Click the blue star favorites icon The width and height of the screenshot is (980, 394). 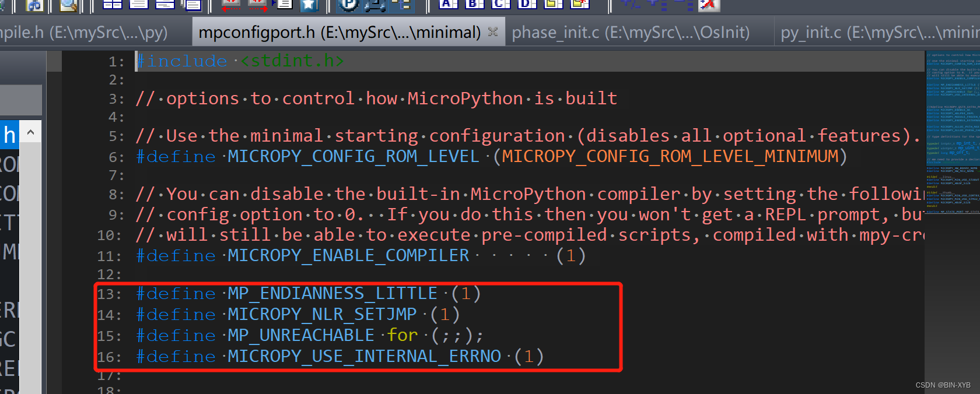[x=310, y=6]
